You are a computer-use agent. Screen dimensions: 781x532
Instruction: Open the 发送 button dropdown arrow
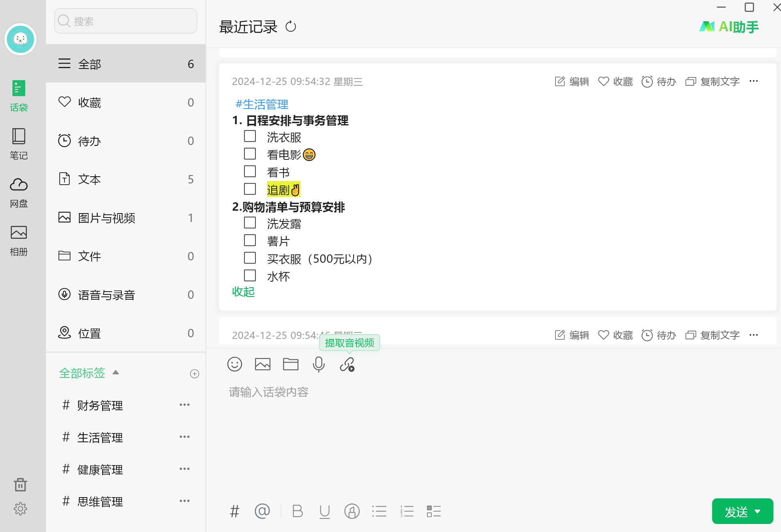(757, 512)
